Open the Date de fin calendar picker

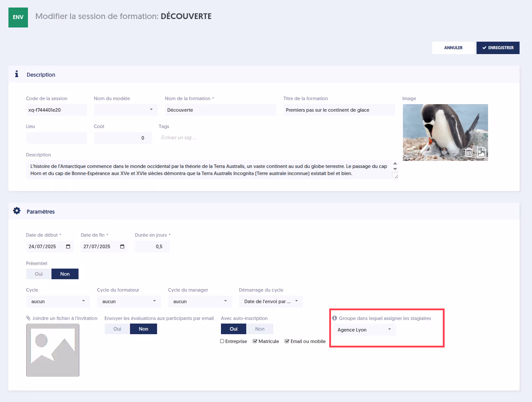click(122, 246)
